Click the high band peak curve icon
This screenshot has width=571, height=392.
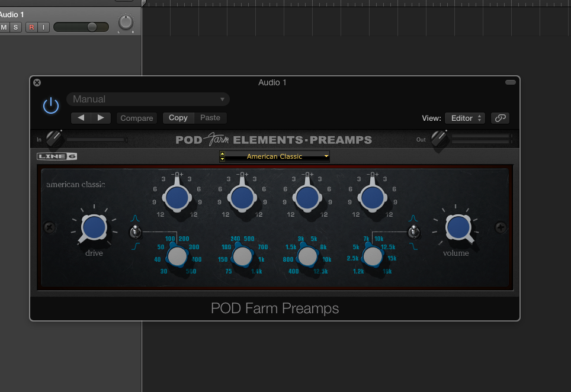tap(413, 219)
